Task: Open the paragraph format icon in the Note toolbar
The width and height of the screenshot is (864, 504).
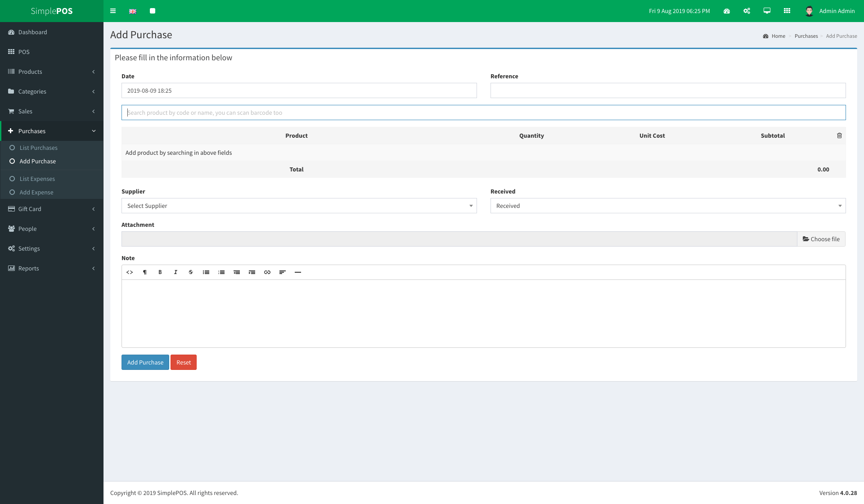Action: coord(145,272)
